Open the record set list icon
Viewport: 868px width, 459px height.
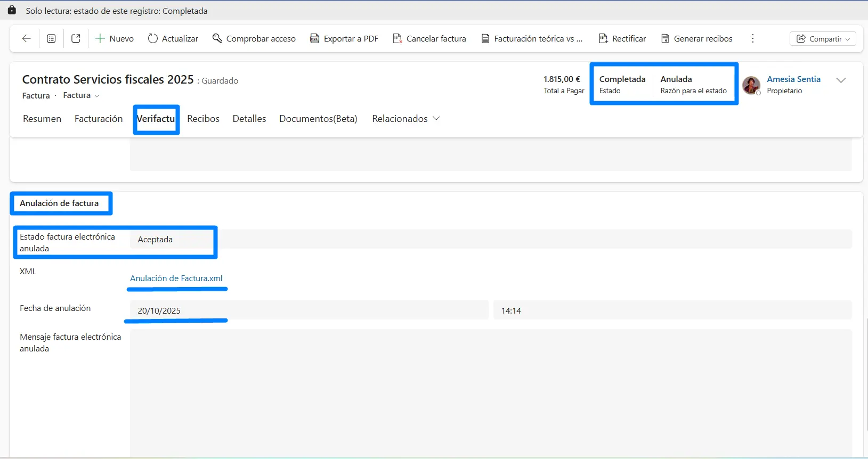pos(51,38)
